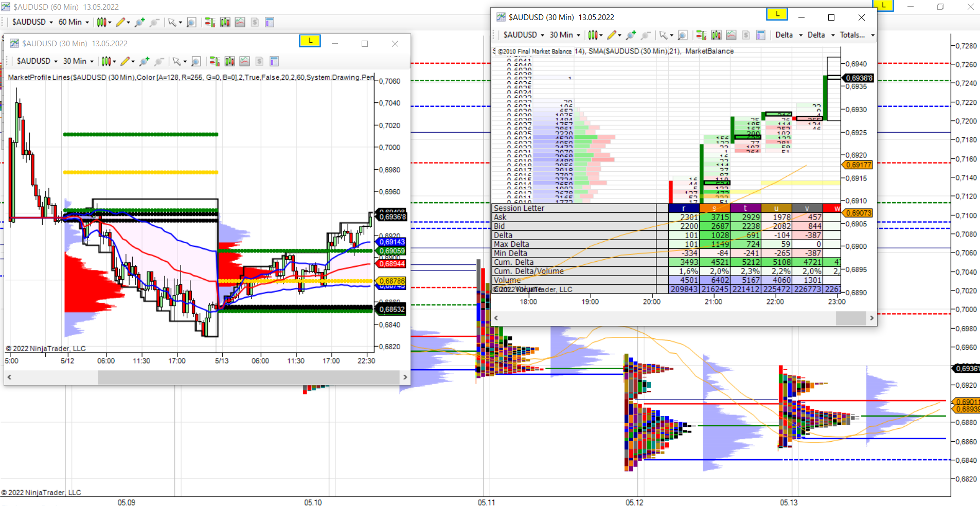Toggle yellow L button on main 60 Min window

(883, 5)
